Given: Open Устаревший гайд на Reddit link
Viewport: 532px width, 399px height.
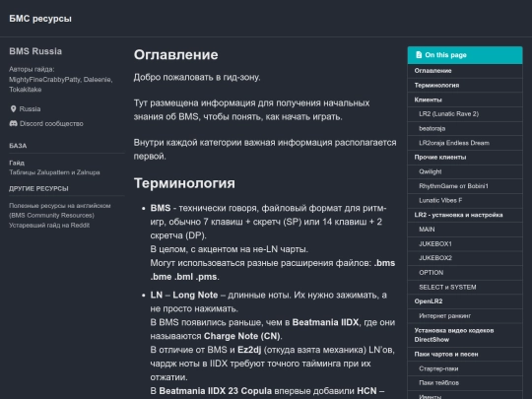Looking at the screenshot, I should (49, 225).
